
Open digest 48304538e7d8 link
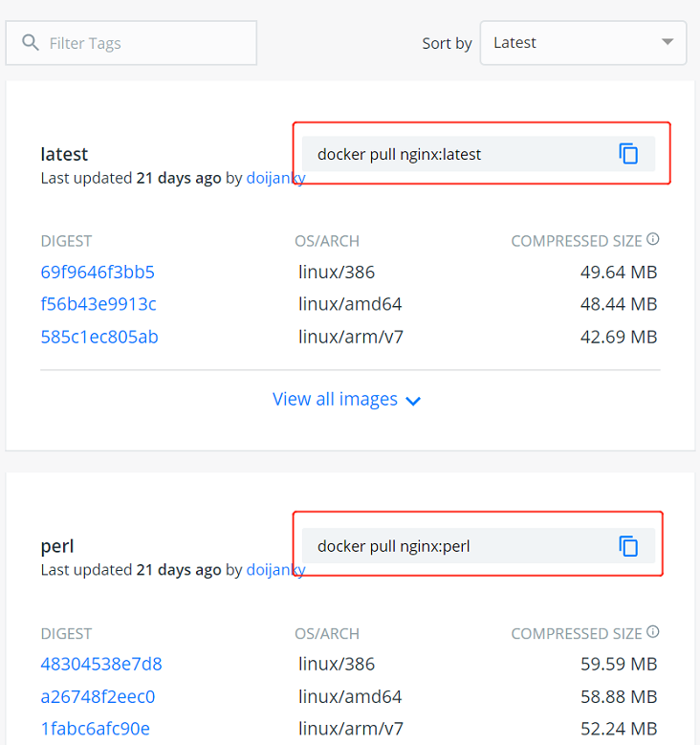101,664
